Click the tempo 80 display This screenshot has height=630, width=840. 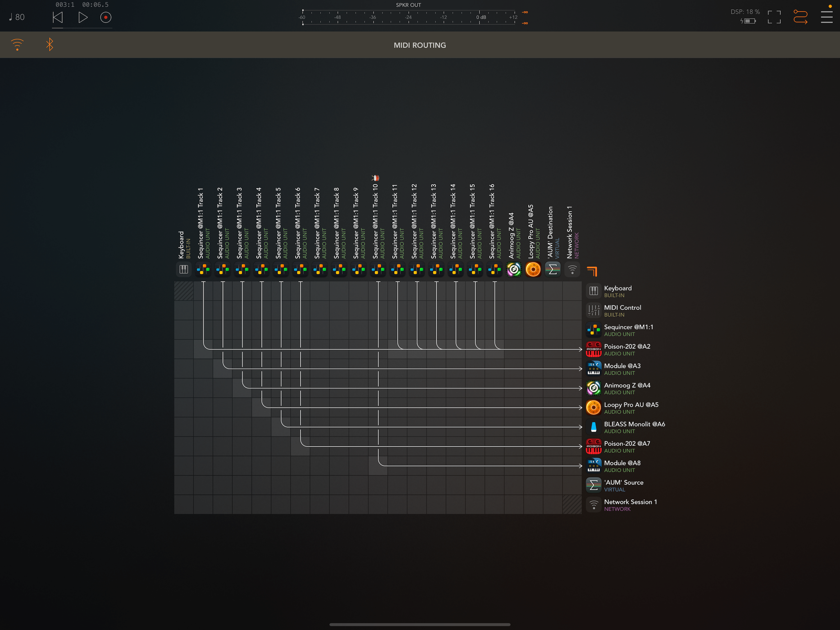[17, 18]
